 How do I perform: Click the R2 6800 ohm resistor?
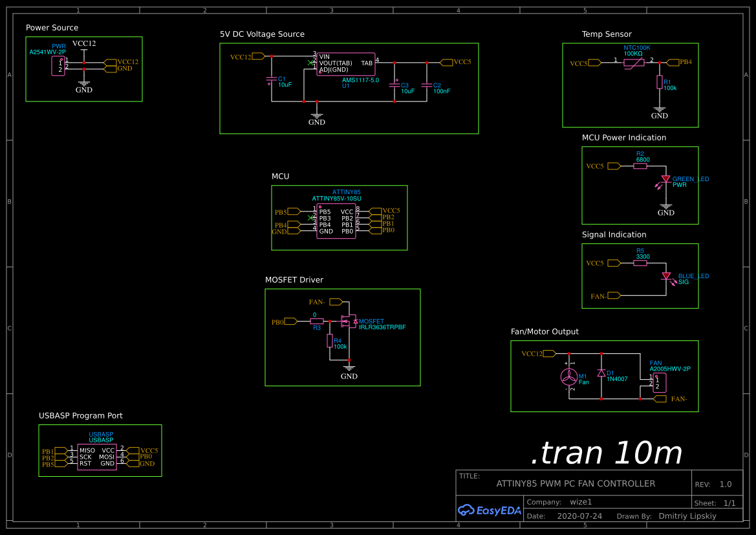[640, 166]
